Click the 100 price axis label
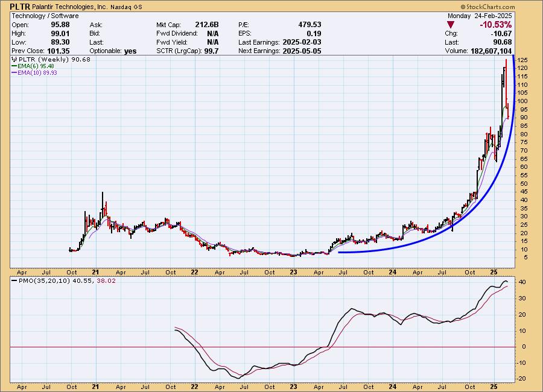Viewport: 543px width, 392px height. pos(522,101)
